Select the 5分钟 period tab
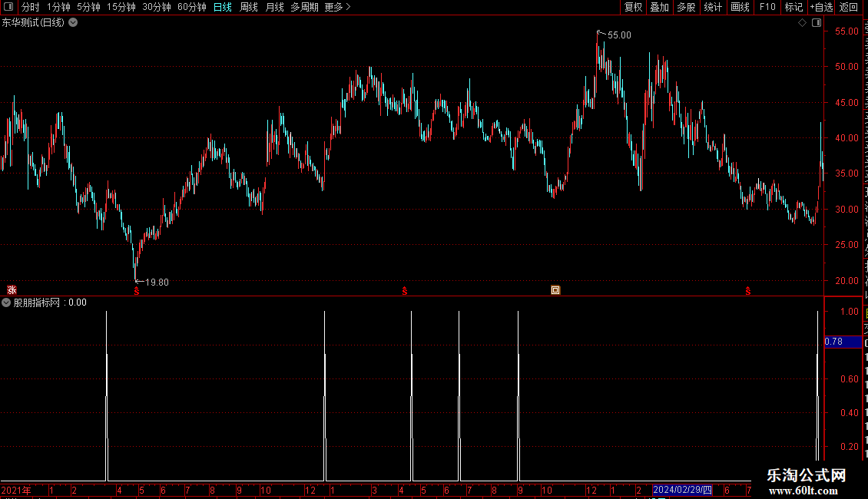The width and height of the screenshot is (868, 499). [88, 7]
